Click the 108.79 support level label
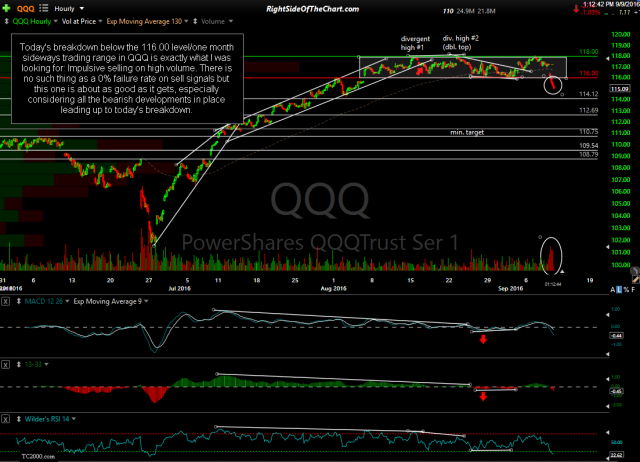 coord(589,154)
